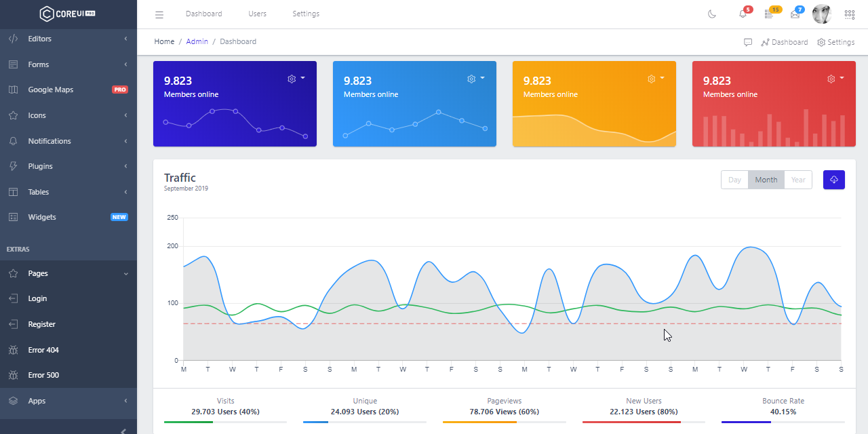Expand the Plugins sidebar chevron
This screenshot has height=434, width=868.
(x=125, y=166)
